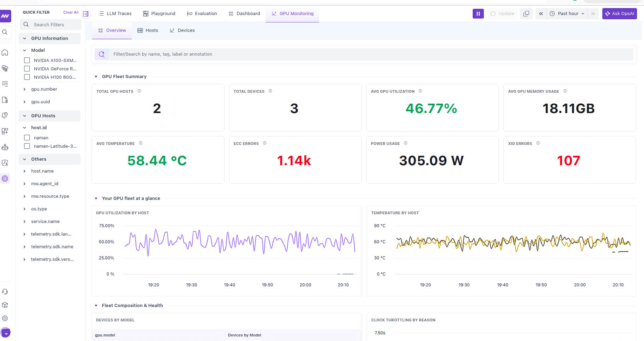Click the 1.14k ECC errors value
Screen dimensions: 644x341
(294, 161)
